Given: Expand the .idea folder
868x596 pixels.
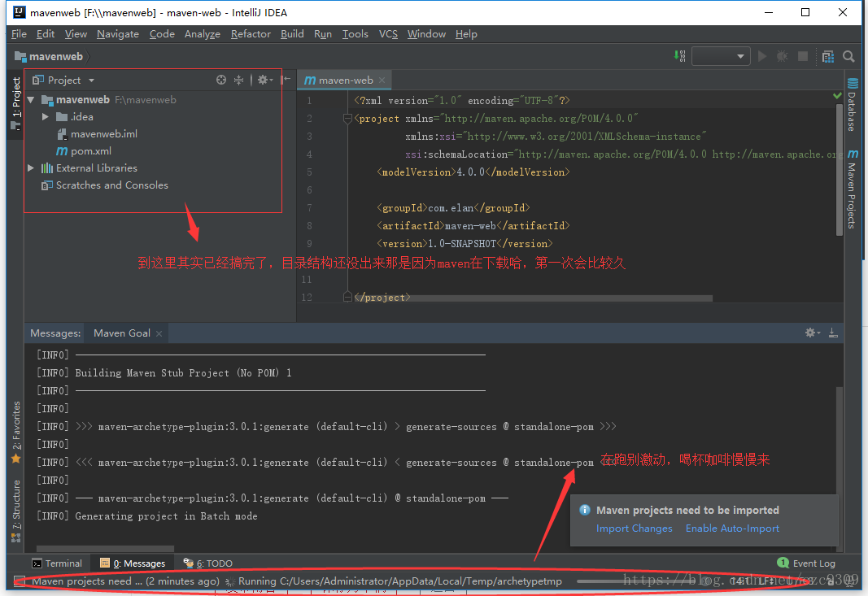Looking at the screenshot, I should point(46,117).
